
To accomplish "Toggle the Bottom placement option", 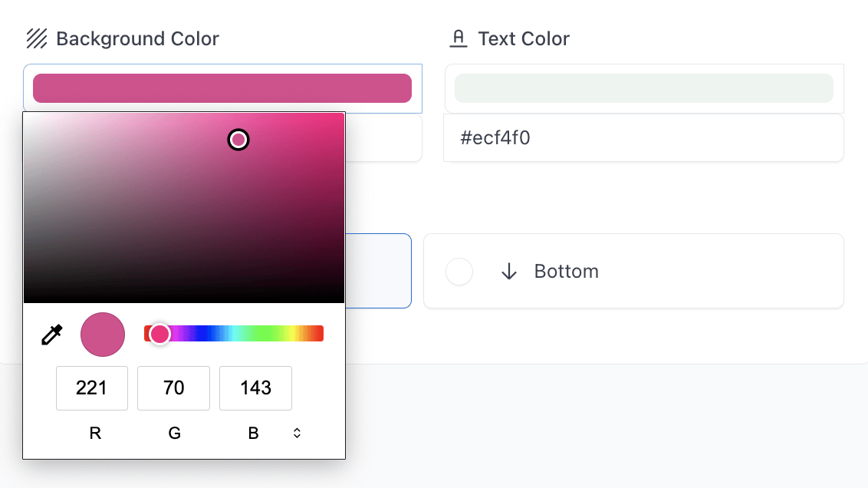I will coord(633,271).
